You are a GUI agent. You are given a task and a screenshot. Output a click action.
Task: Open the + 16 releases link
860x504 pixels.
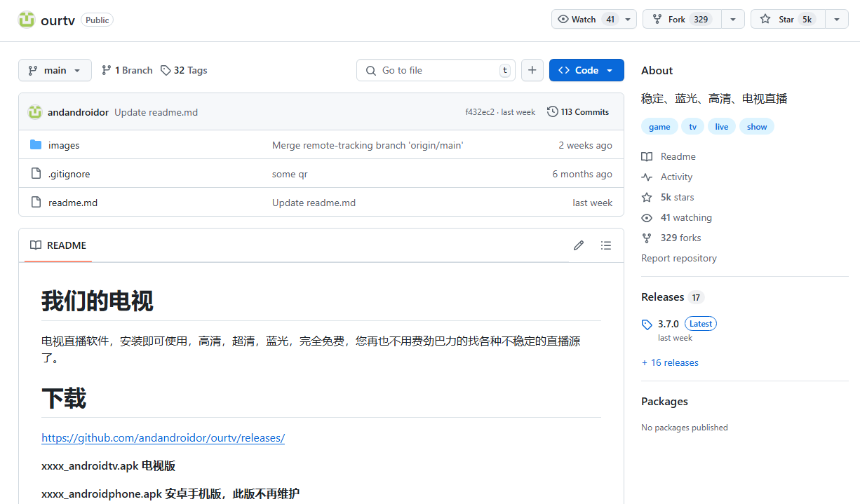(x=670, y=362)
